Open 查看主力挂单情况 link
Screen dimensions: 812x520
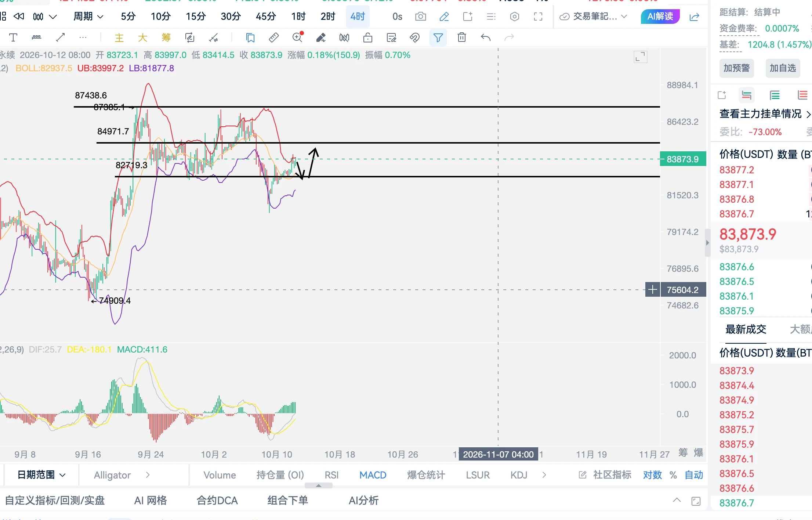click(x=765, y=114)
